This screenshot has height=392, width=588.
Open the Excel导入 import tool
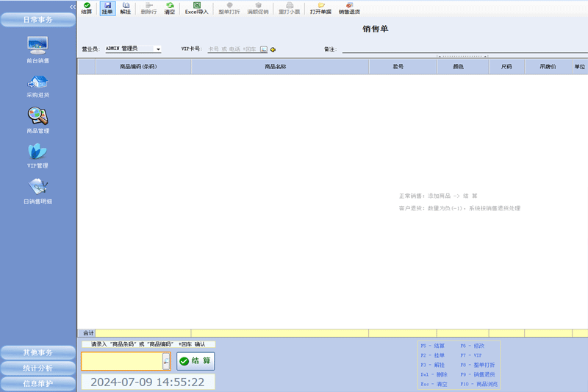click(197, 8)
